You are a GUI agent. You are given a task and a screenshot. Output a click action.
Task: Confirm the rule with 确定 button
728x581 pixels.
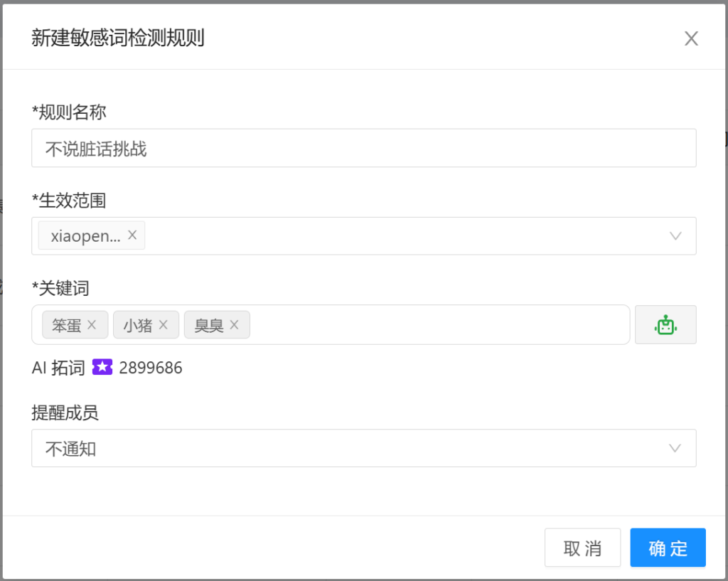[x=667, y=548]
